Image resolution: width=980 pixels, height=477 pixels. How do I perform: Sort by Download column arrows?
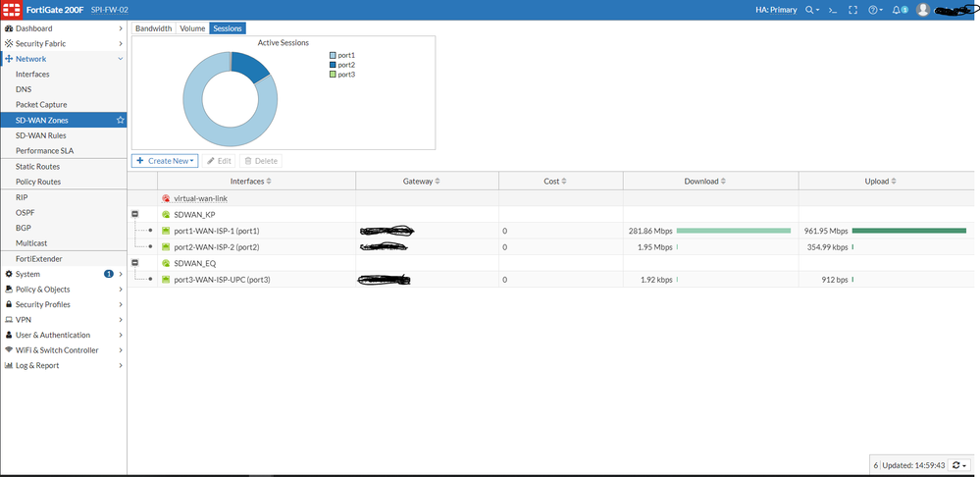723,182
